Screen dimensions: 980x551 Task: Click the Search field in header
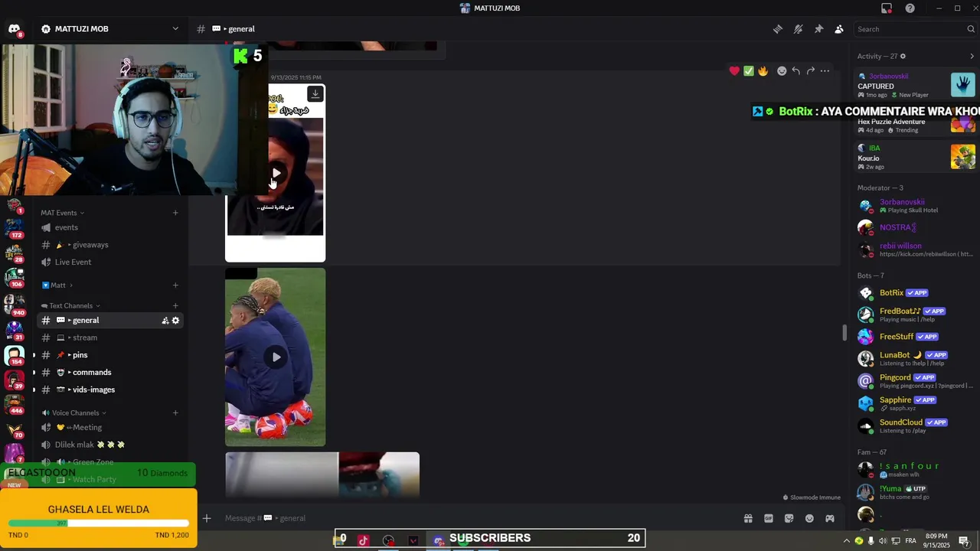click(915, 29)
